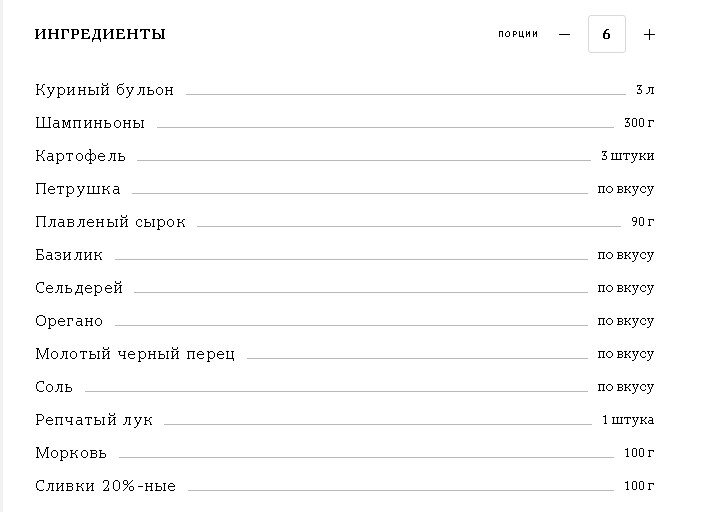Viewport: 723px width, 512px height.
Task: Select Молотый черный перец ingredient
Action: tap(135, 354)
